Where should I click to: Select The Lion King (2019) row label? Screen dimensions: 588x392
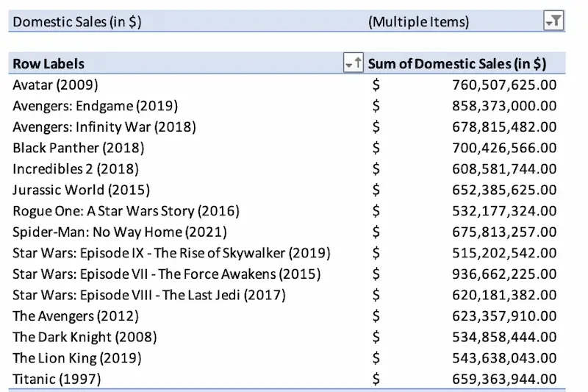[x=77, y=358]
